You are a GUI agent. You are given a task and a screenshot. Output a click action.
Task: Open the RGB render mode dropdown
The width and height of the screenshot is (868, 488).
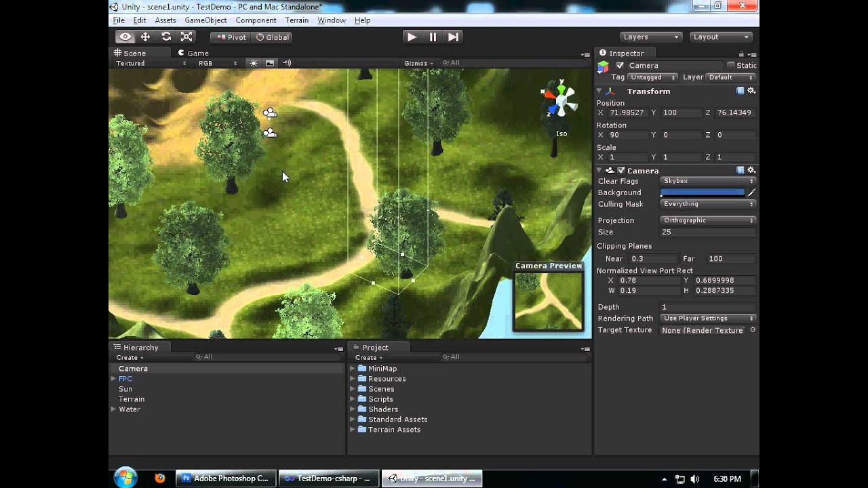[x=218, y=63]
